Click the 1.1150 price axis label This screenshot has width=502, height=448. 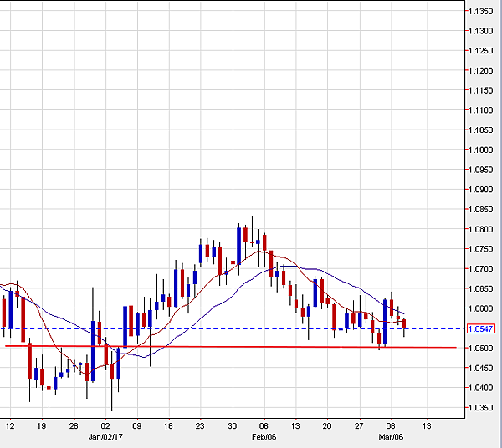coord(481,90)
